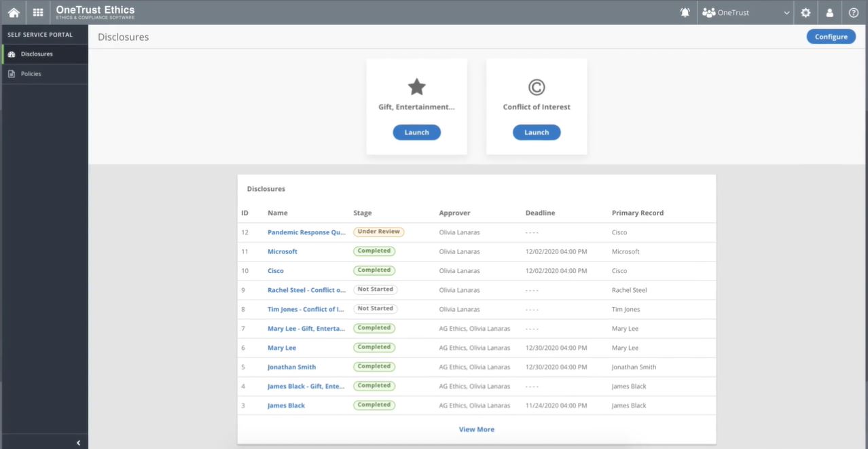Screen dimensions: 868x449
Task: Launch the Conflict of Interest disclosure
Action: pos(537,132)
